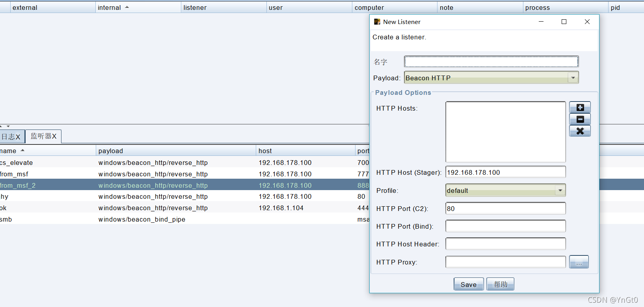The width and height of the screenshot is (644, 307).
Task: Focus the 名字 name input field
Action: coord(491,61)
